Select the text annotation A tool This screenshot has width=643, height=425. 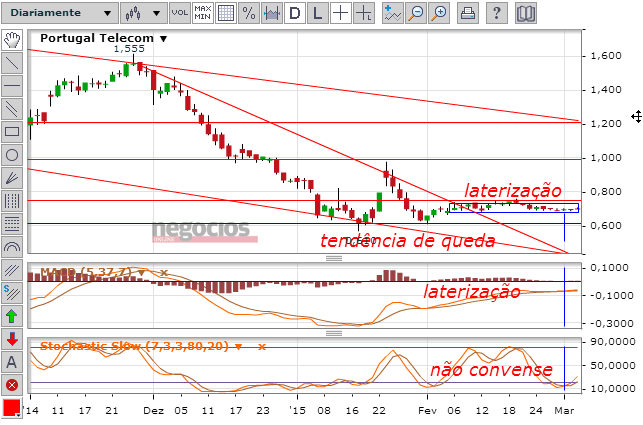click(12, 362)
